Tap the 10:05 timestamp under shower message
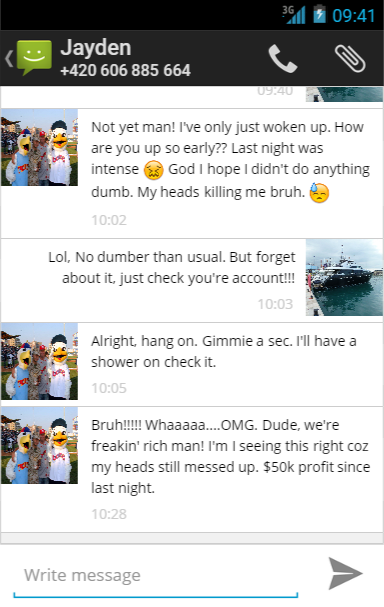The image size is (384, 607). coord(109,388)
